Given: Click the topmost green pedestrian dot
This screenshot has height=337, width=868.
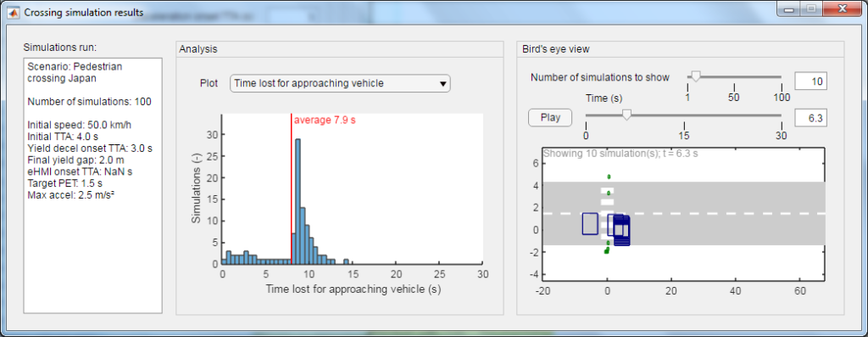Looking at the screenshot, I should (609, 177).
